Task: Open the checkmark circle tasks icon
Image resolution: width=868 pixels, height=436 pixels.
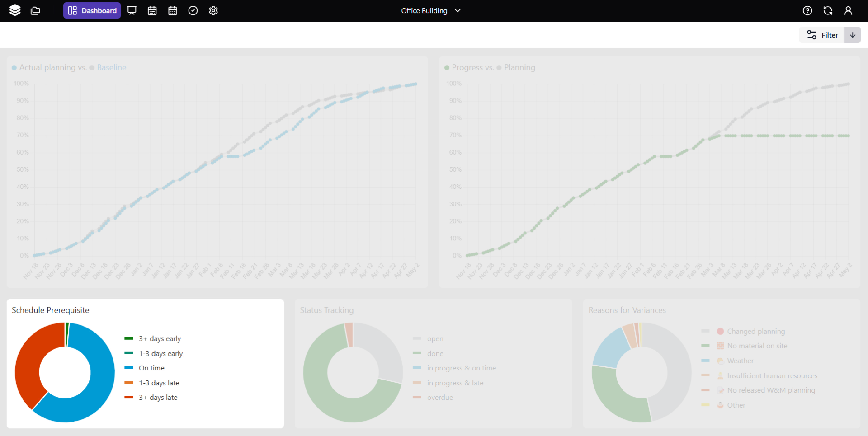Action: (x=193, y=10)
